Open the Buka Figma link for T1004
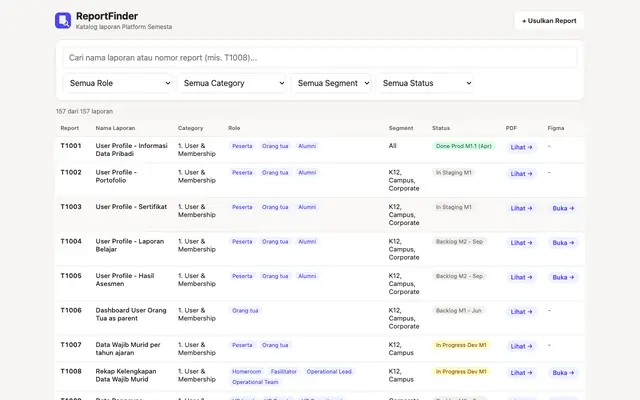640x400 pixels. tap(563, 243)
